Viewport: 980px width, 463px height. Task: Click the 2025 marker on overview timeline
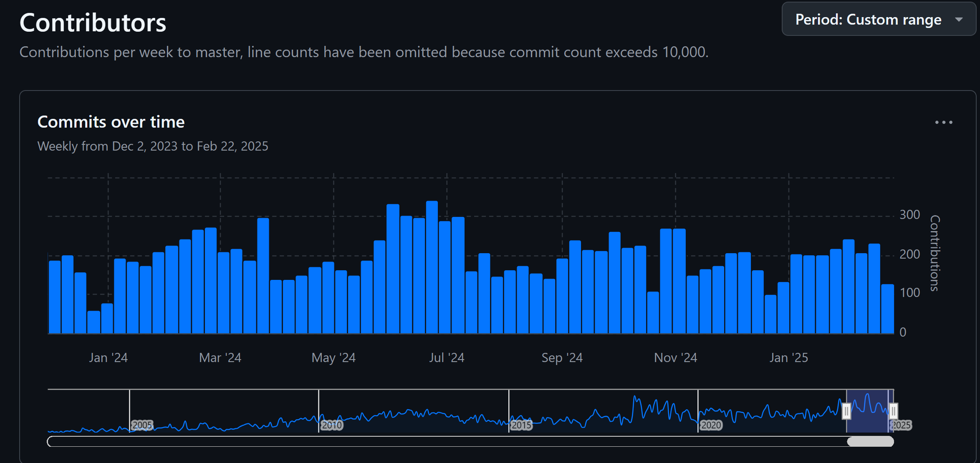click(x=901, y=425)
